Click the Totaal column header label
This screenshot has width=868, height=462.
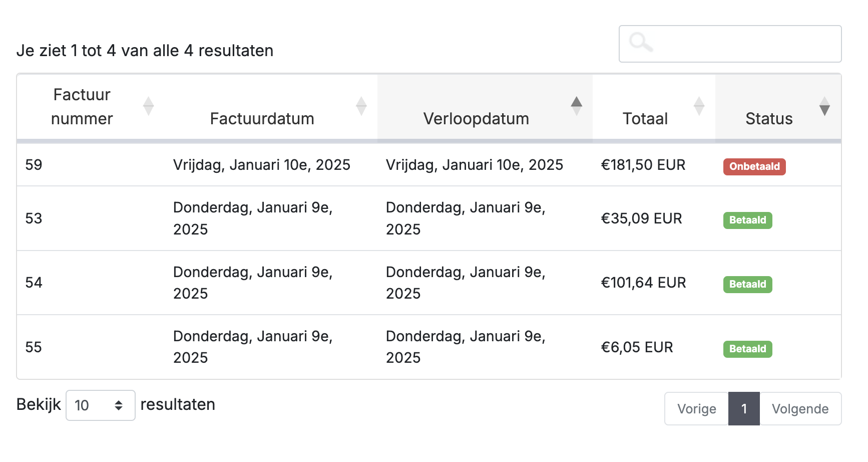(x=645, y=119)
